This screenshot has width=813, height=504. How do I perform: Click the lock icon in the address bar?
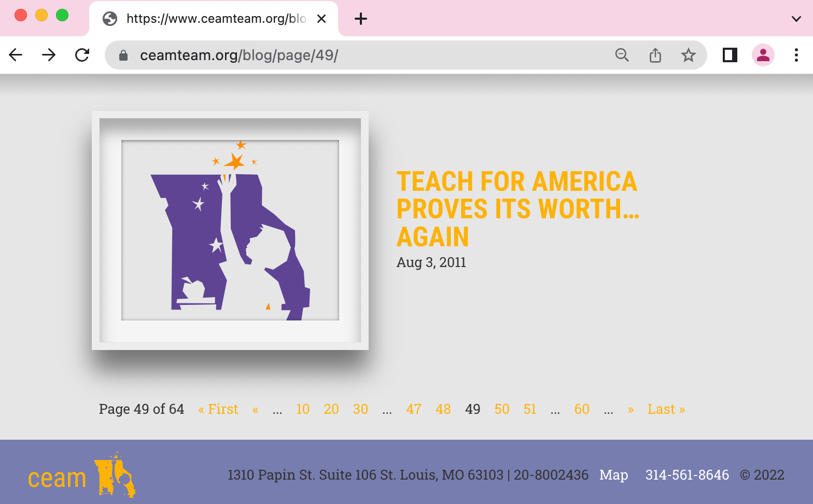[x=123, y=55]
